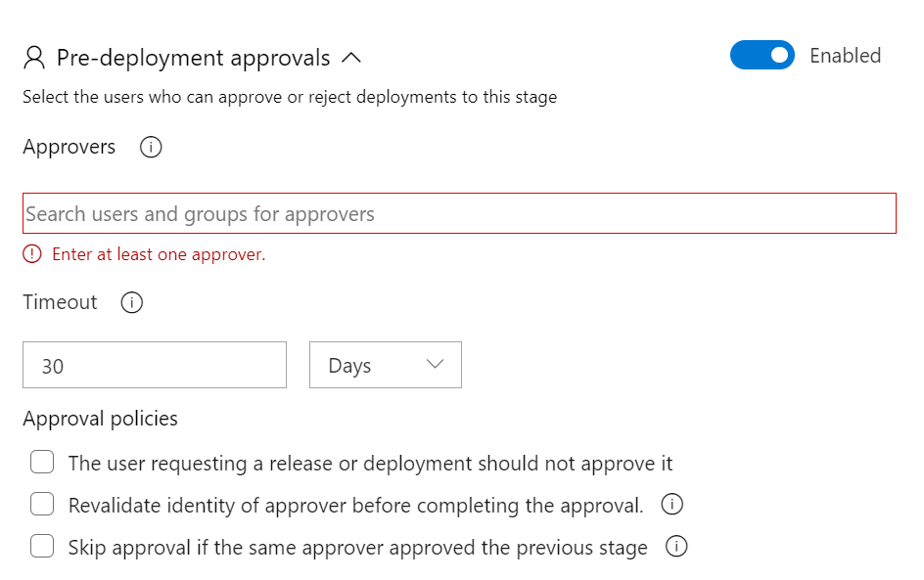This screenshot has width=924, height=580.
Task: Click the person icon beside Pre-deployment approvals
Action: pos(32,58)
